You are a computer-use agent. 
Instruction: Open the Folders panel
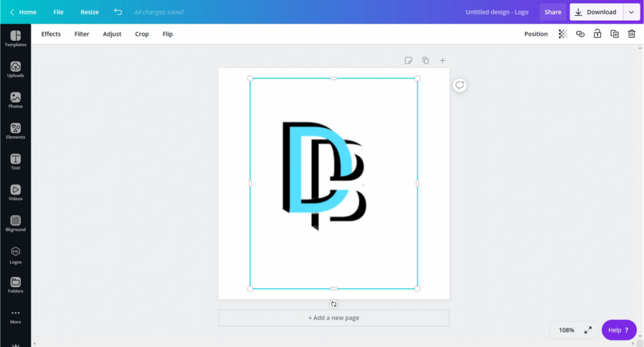point(16,285)
